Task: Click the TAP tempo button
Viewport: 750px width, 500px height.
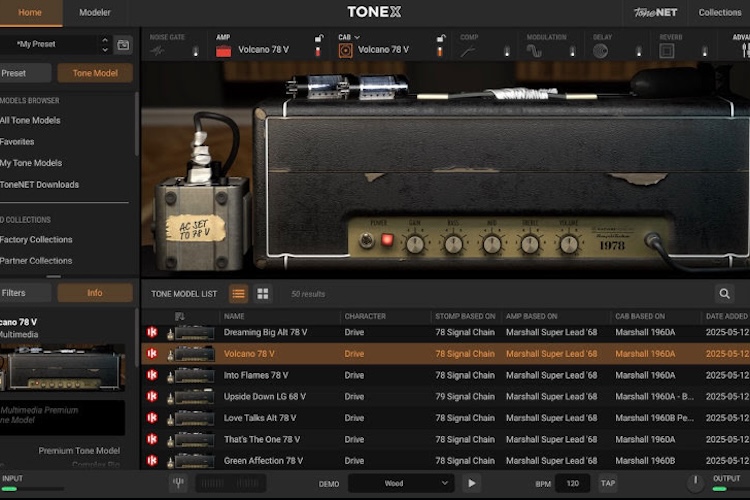Action: (607, 483)
